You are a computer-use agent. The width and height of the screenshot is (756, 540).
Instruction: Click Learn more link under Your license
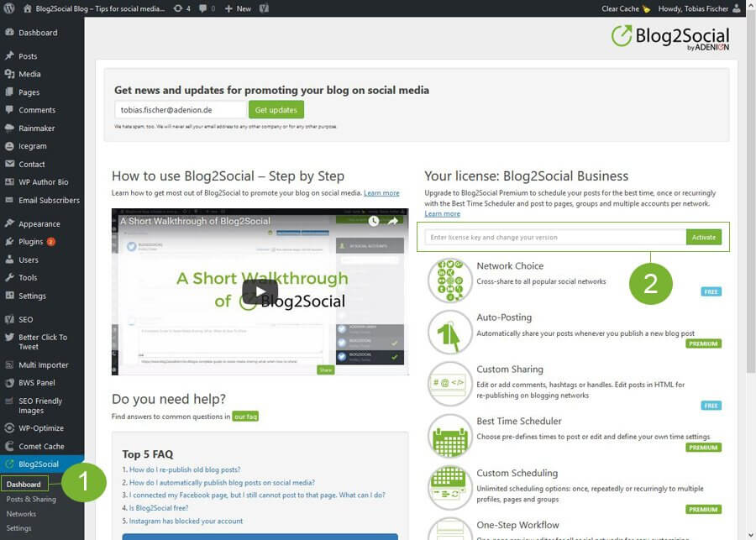(442, 213)
